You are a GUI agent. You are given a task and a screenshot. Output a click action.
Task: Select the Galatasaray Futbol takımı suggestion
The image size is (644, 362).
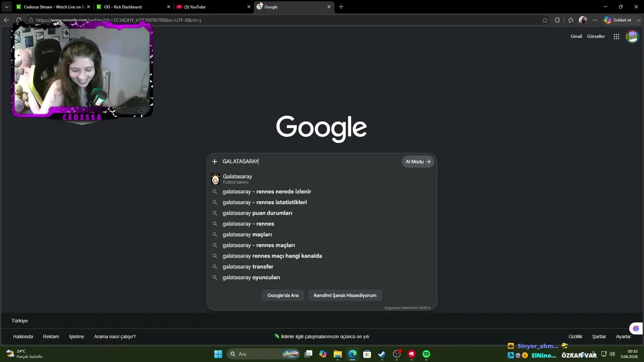pos(322,179)
